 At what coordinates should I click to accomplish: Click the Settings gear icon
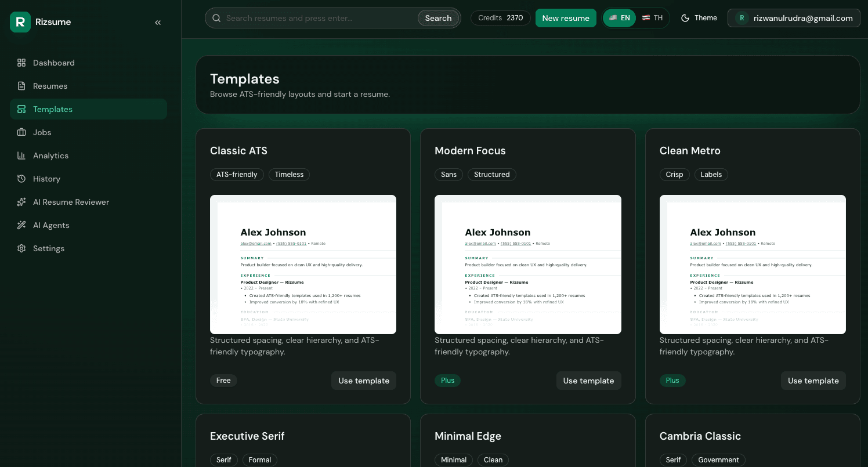point(21,248)
